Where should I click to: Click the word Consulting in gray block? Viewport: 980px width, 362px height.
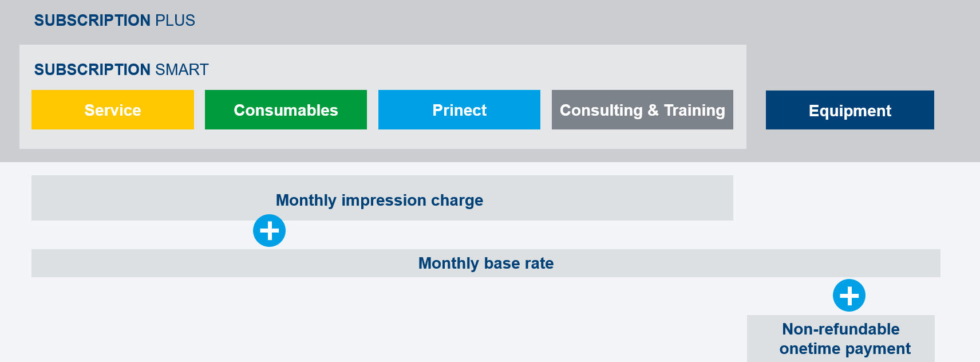pyautogui.click(x=601, y=111)
